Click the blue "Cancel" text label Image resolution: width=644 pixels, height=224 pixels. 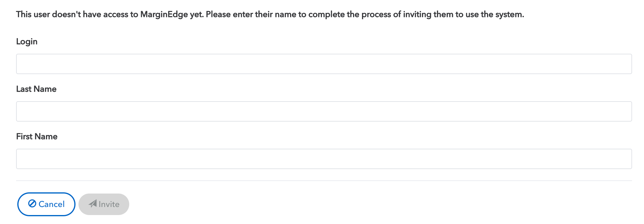tap(52, 204)
